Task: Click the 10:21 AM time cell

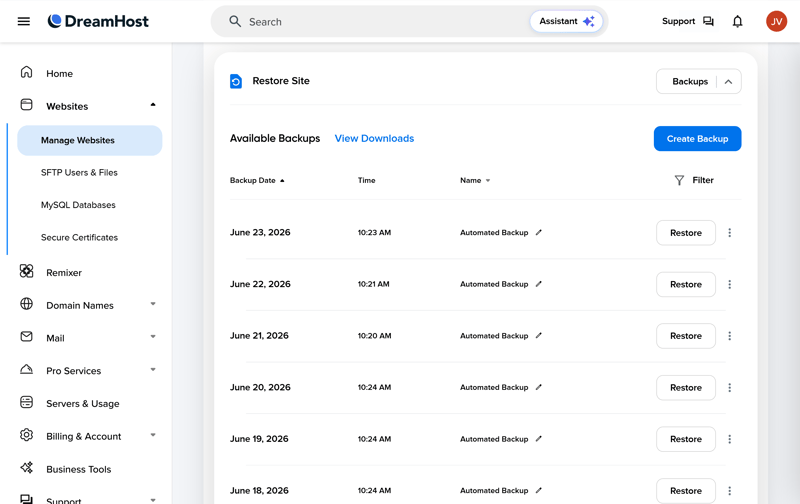Action: point(373,284)
